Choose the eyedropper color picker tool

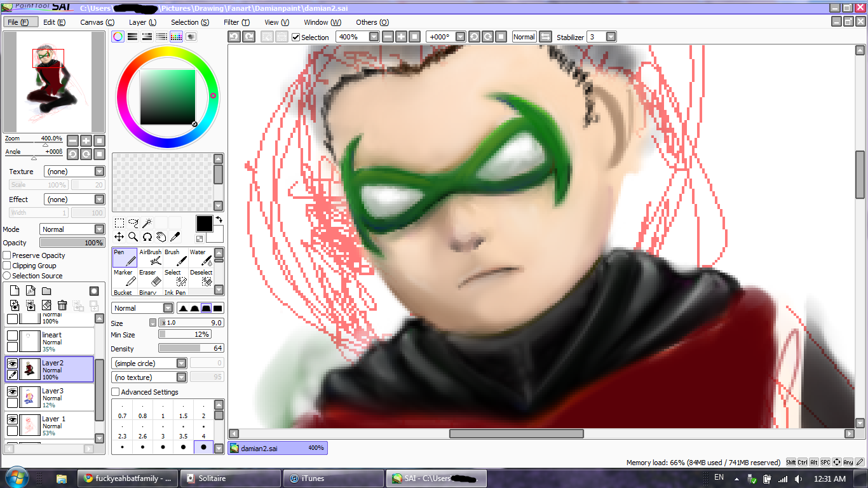[175, 237]
